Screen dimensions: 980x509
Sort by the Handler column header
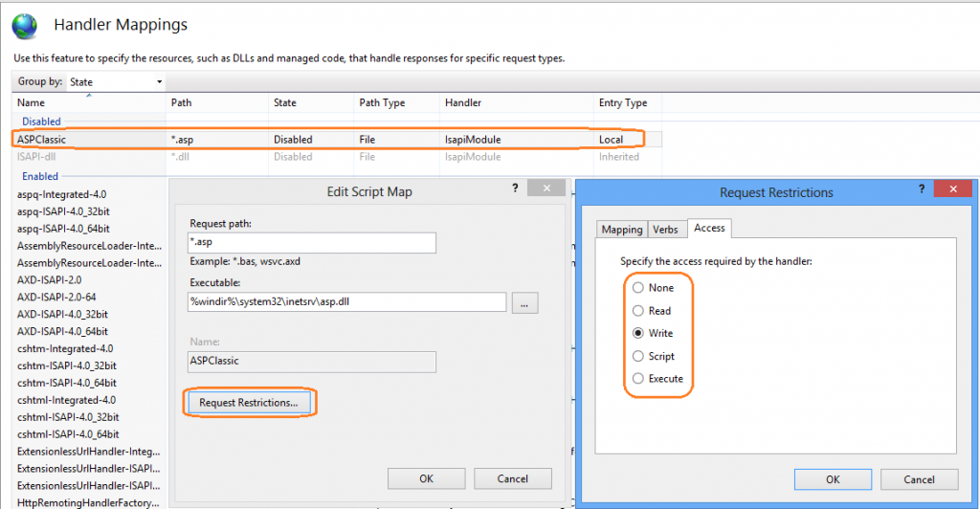pos(517,102)
